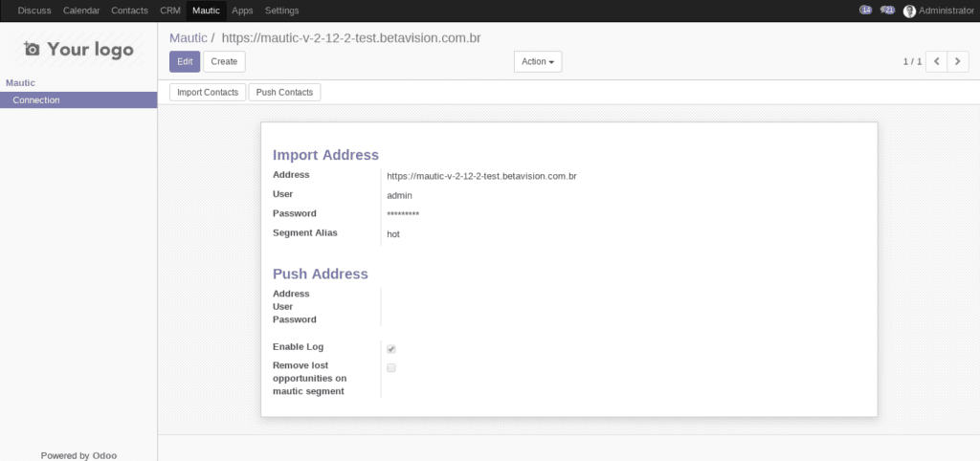Viewport: 980px width, 461px height.
Task: Select Connection in sidebar
Action: [x=78, y=99]
